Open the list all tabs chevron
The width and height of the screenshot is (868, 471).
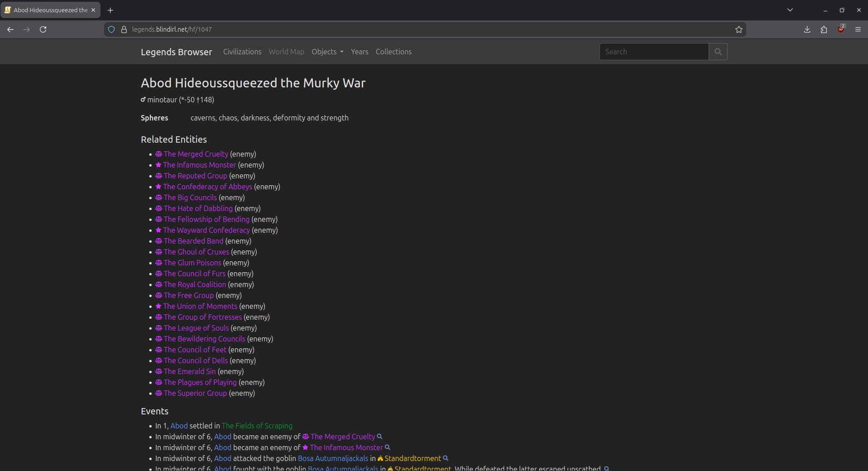coord(790,10)
